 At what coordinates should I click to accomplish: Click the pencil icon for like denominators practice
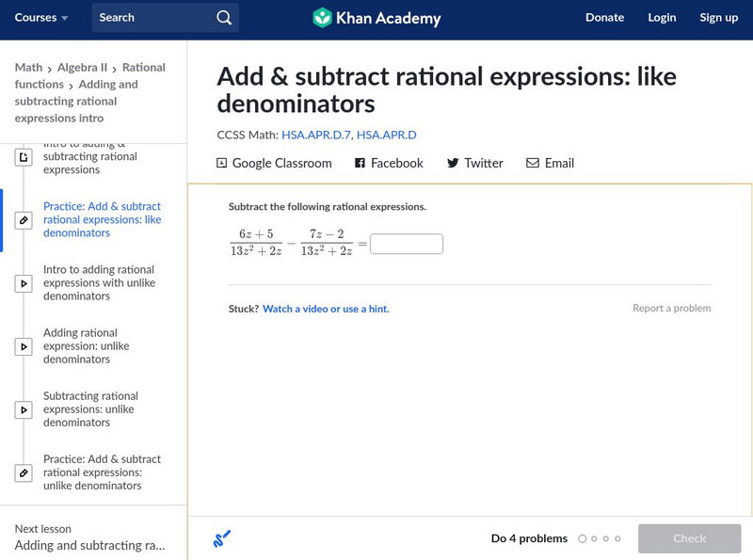click(x=24, y=220)
